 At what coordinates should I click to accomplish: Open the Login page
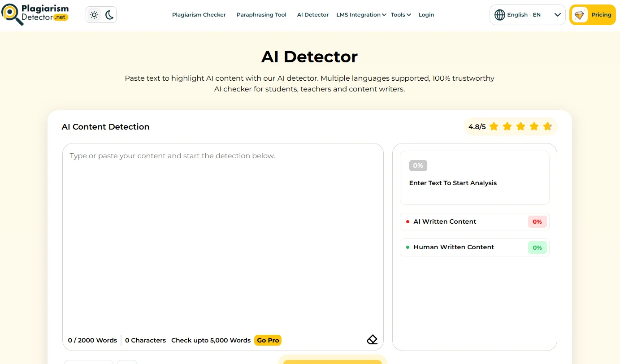[426, 15]
